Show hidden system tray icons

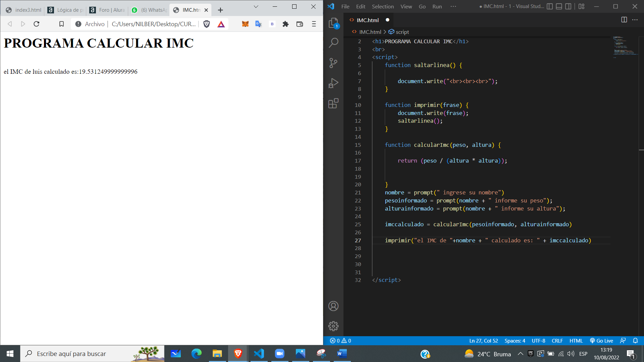tap(520, 354)
